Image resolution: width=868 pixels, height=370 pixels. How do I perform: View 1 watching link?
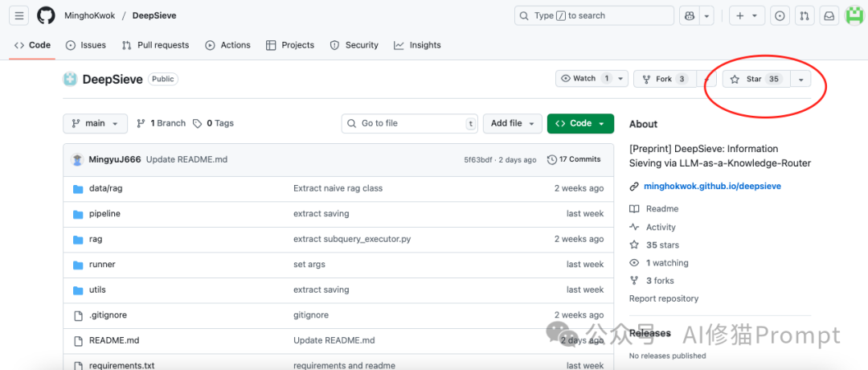click(x=667, y=262)
